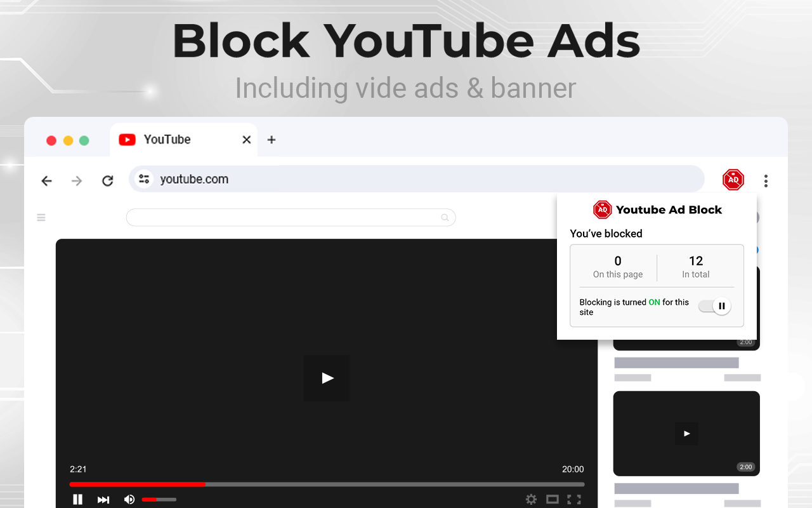This screenshot has width=812, height=508.
Task: Click the 20:00 duration label
Action: pos(573,469)
